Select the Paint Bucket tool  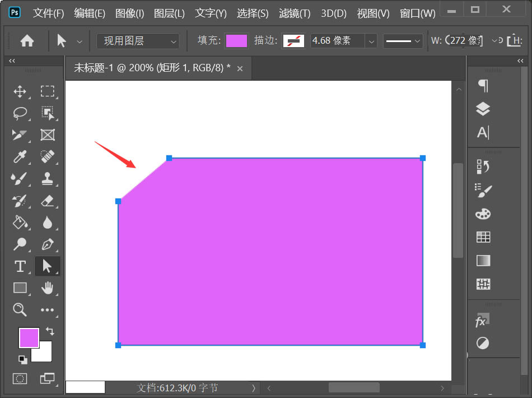click(20, 223)
